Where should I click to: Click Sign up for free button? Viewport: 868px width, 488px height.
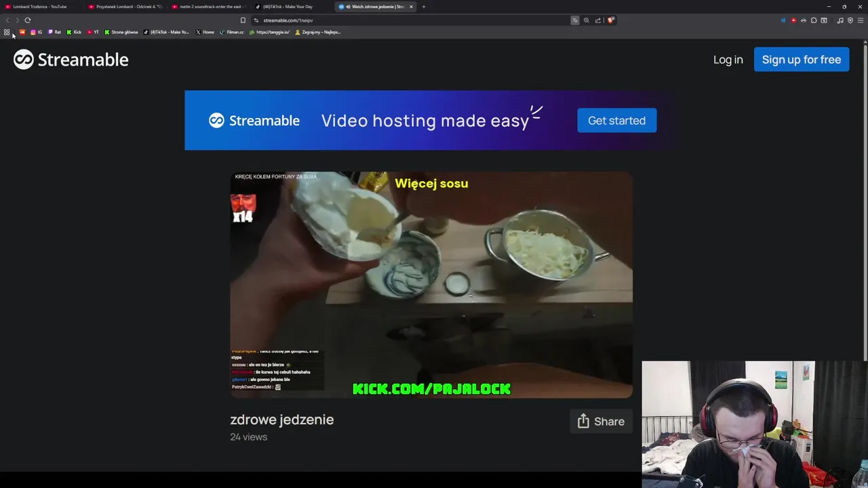802,60
